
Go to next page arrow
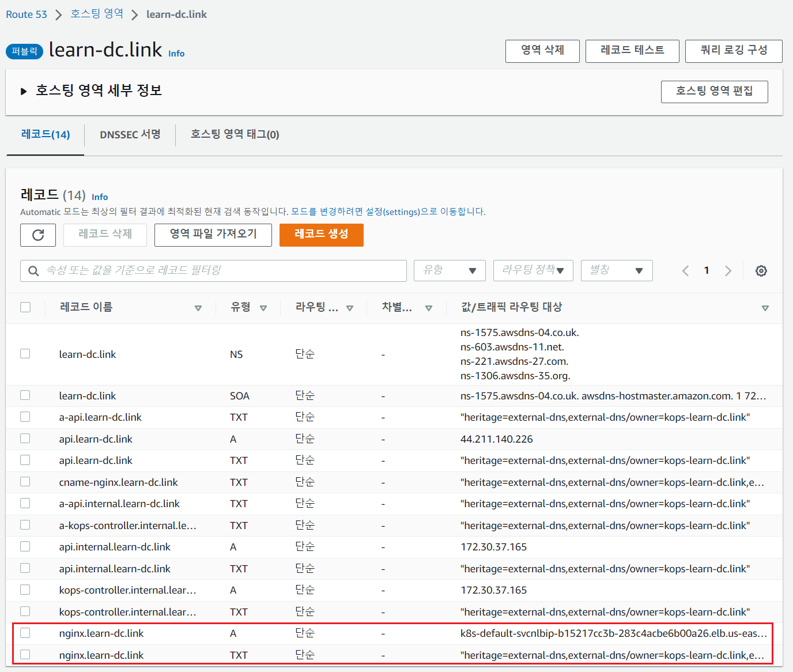click(x=728, y=271)
